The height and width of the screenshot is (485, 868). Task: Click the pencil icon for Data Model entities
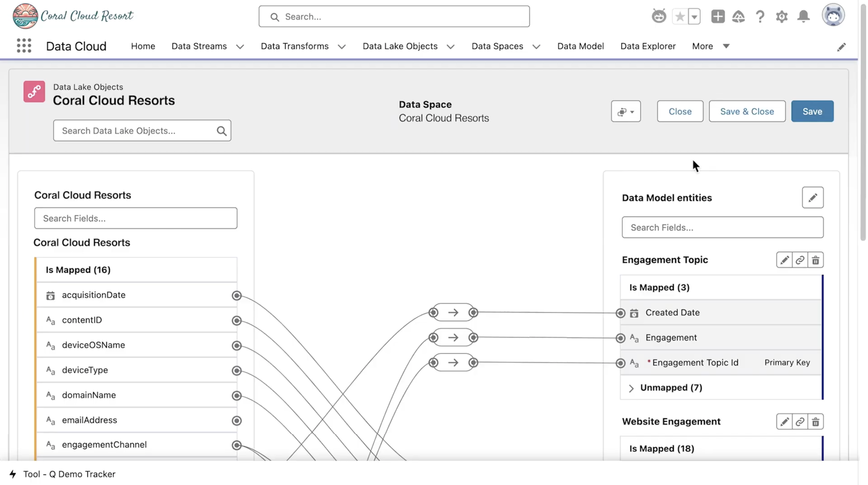pos(813,198)
